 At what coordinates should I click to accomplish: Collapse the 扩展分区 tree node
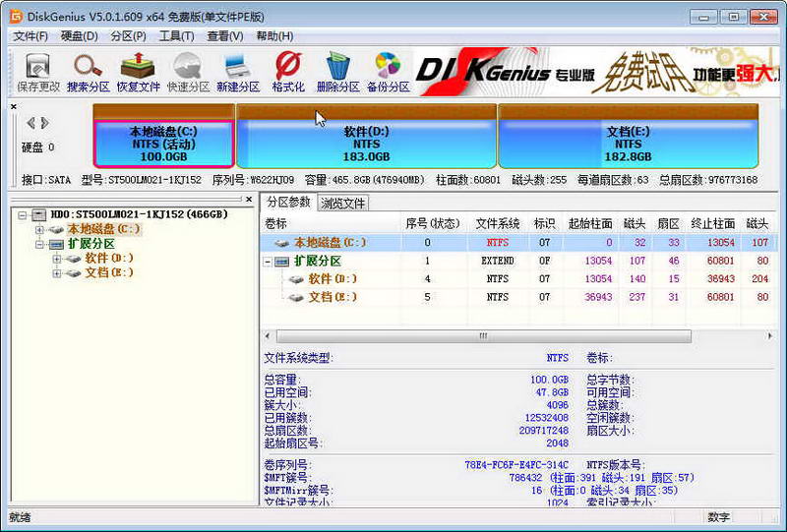pos(39,244)
